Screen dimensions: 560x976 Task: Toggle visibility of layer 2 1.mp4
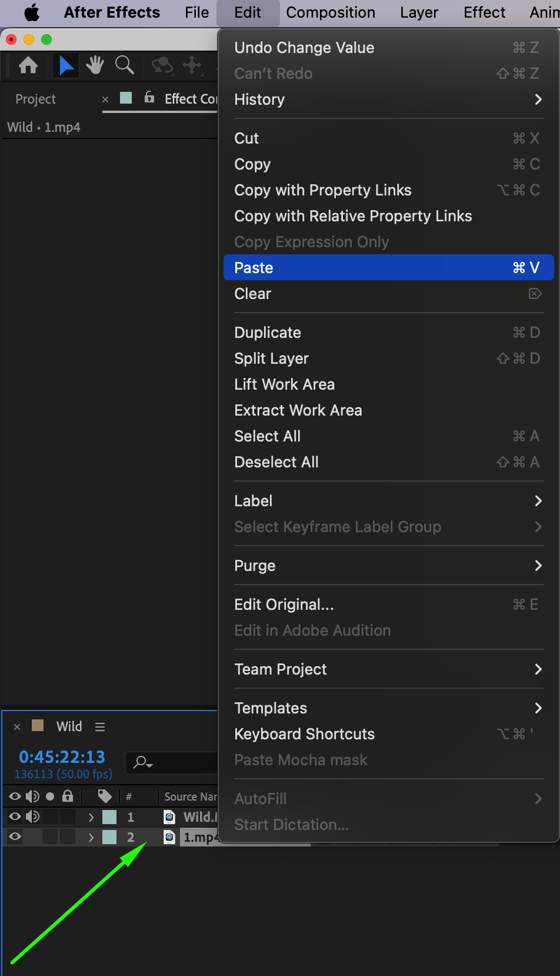15,836
